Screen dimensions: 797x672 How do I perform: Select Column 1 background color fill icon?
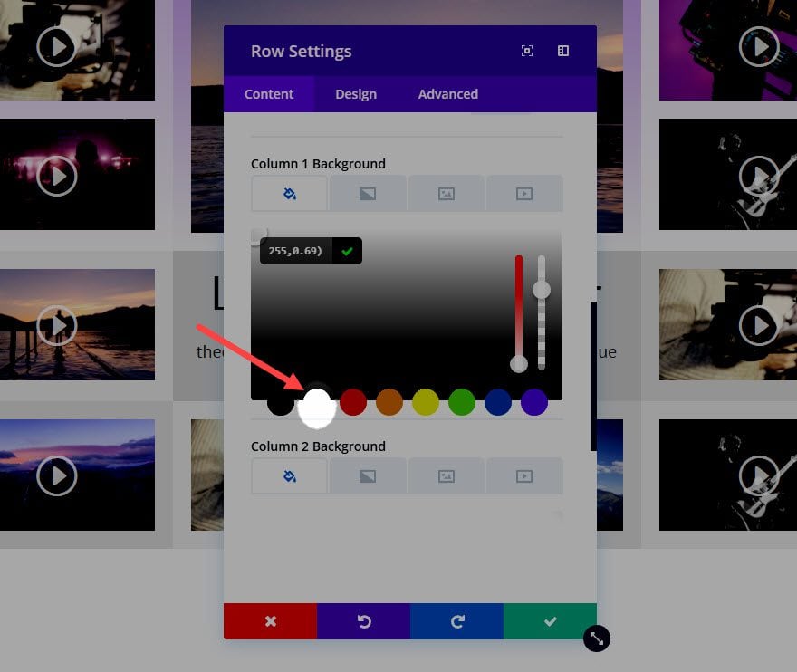pyautogui.click(x=289, y=194)
